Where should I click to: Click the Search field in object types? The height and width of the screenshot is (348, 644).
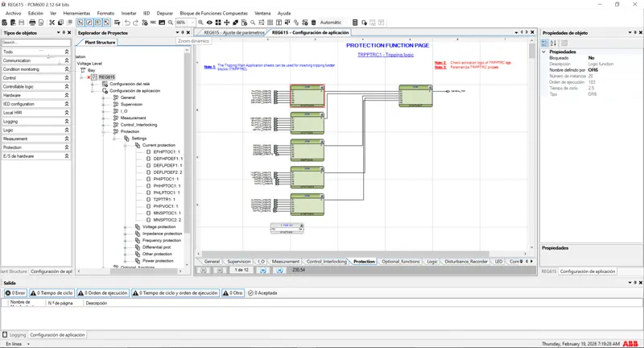36,43
